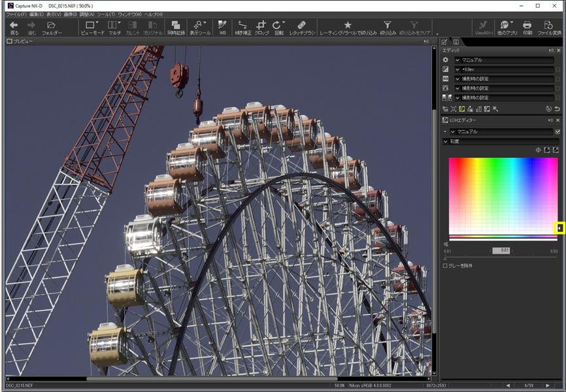Select the green-highlighted LCH editor tool icon
This screenshot has width=566, height=392.
461,109
